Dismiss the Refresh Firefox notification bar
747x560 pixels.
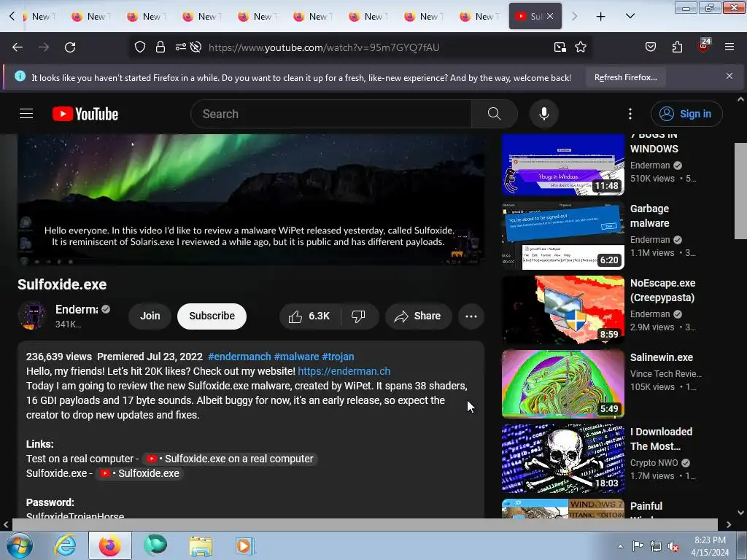(x=729, y=76)
